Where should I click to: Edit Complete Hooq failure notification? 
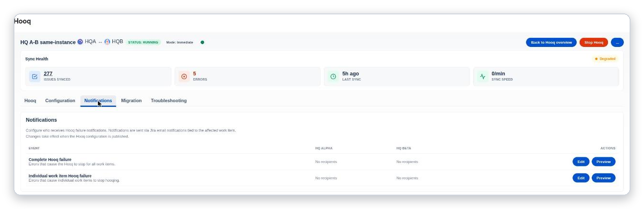pos(581,162)
